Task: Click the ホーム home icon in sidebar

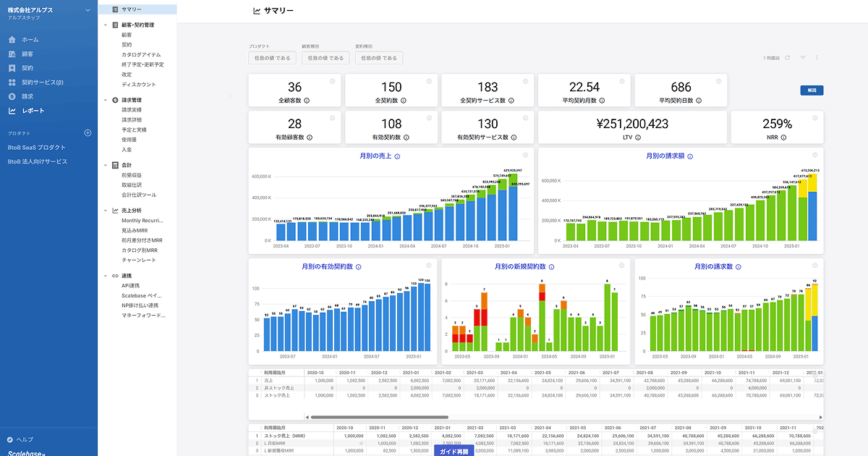Action: pyautogui.click(x=12, y=40)
